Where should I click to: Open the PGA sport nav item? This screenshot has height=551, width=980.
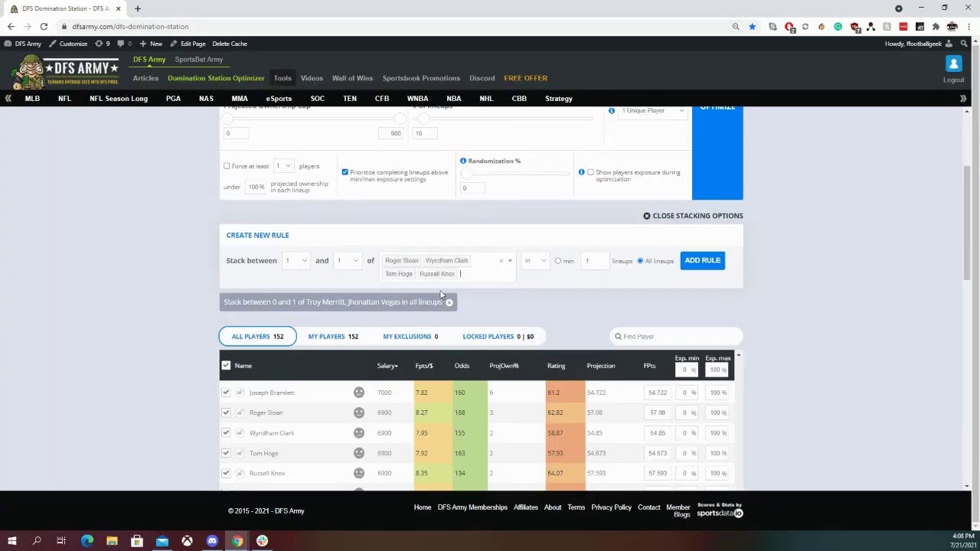(x=173, y=99)
